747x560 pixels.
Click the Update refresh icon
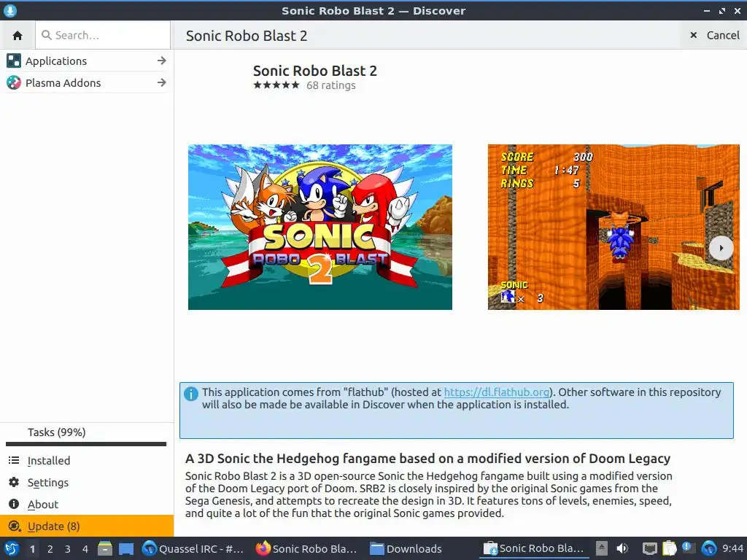[x=15, y=526]
